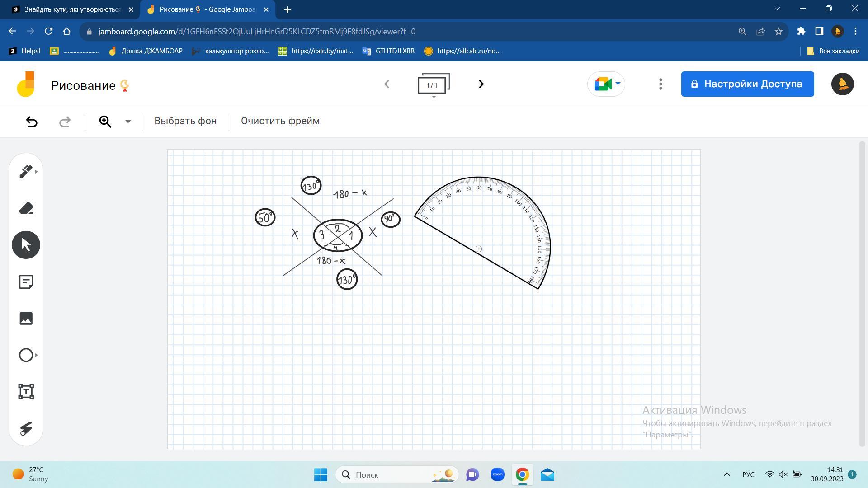Go to the next frame arrow
868x488 pixels.
[x=481, y=84]
